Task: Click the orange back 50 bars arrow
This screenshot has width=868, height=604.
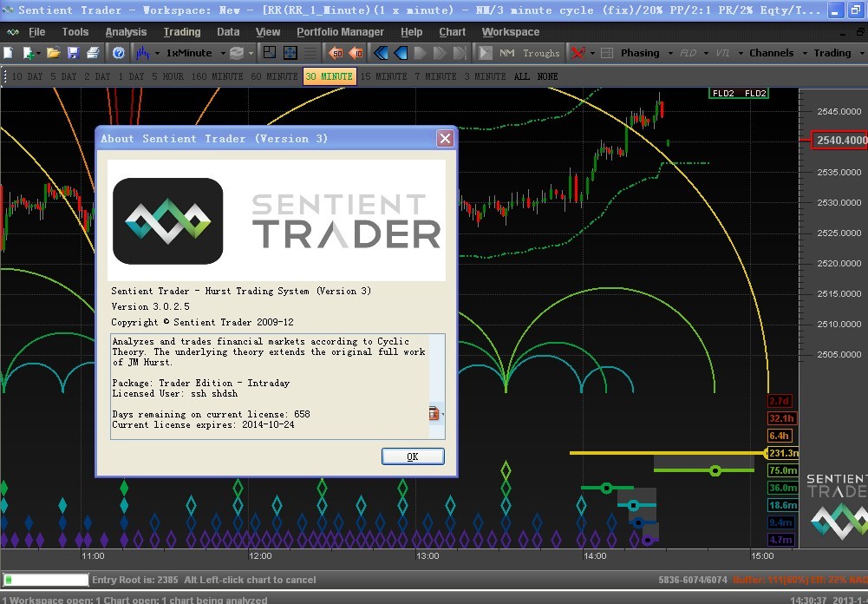Action: click(336, 53)
